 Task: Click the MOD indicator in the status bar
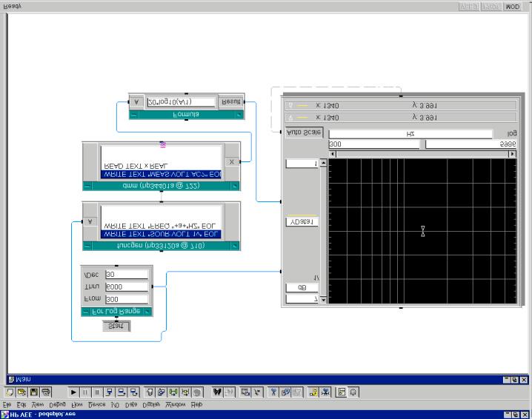pos(512,7)
